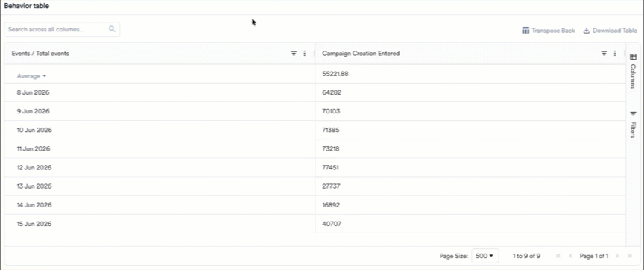Viewport: 644px width, 270px height.
Task: Select the 13 Jun 2026 row label
Action: click(x=34, y=186)
